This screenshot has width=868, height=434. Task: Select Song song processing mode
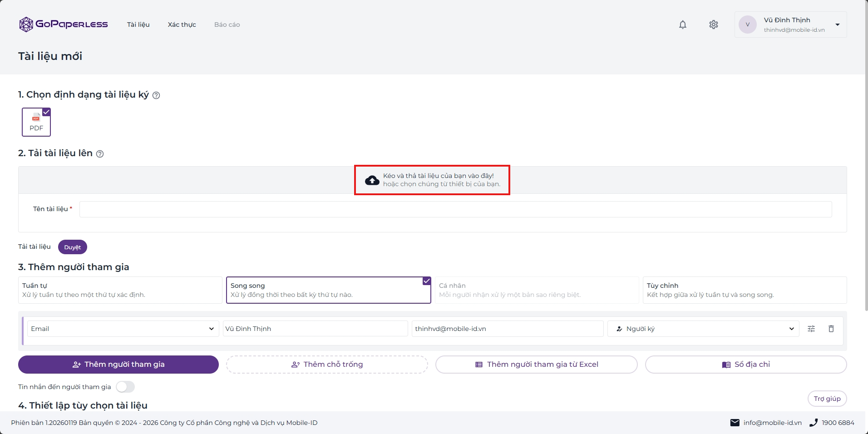pos(329,290)
